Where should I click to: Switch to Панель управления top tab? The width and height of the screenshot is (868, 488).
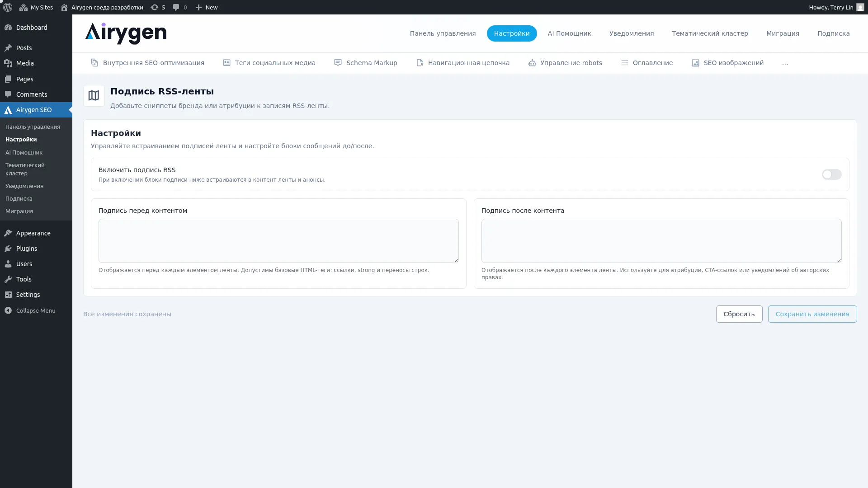[x=443, y=33]
